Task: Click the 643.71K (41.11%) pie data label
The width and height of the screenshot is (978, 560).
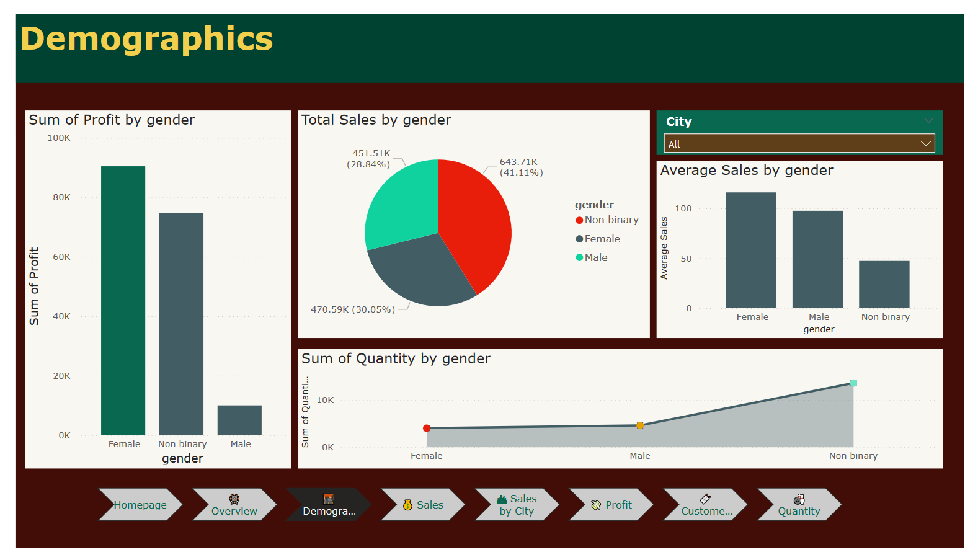Action: tap(521, 167)
